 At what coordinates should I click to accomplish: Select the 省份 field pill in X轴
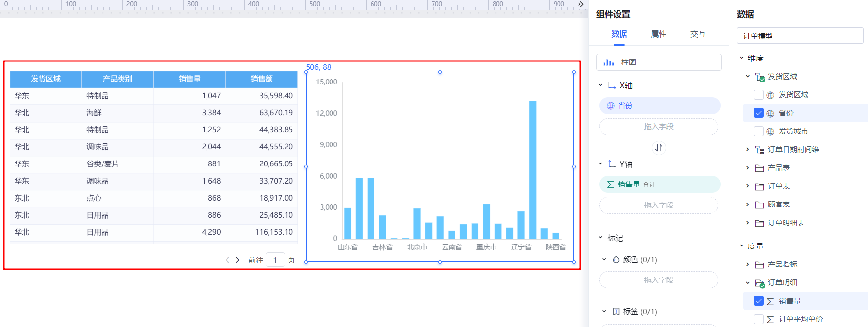point(660,106)
